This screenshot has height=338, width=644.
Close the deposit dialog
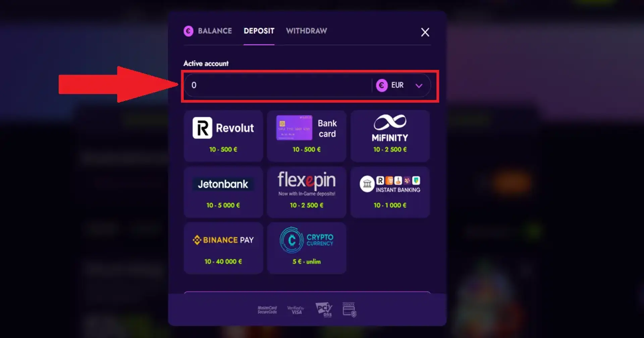(425, 32)
